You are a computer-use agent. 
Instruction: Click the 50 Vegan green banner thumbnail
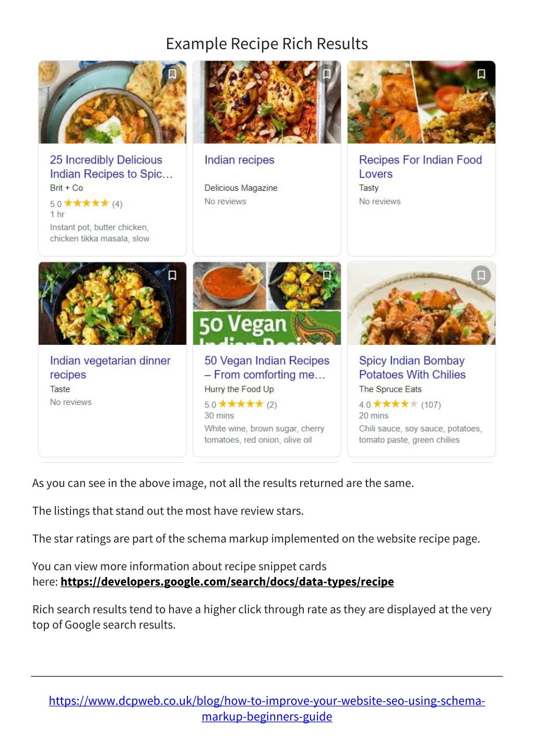coord(267,304)
